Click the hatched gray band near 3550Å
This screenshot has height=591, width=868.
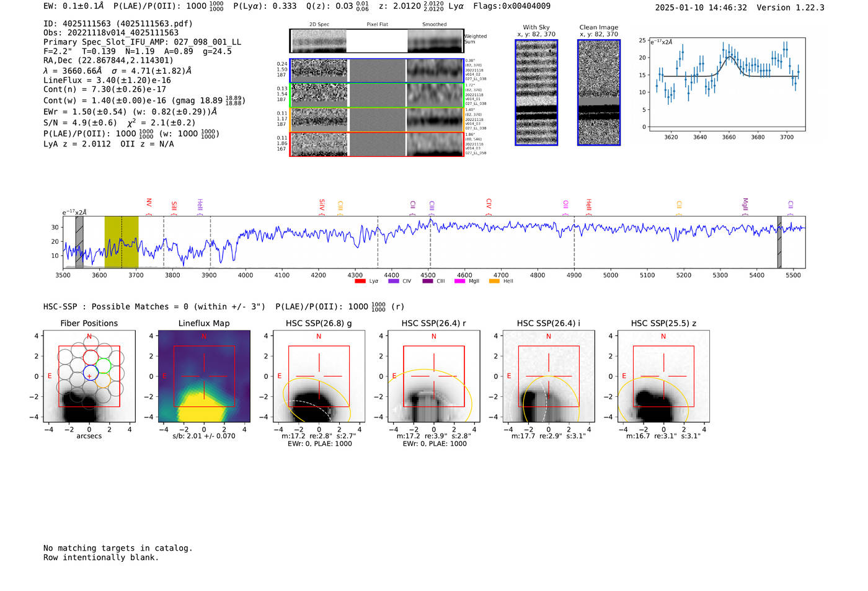coord(79,242)
